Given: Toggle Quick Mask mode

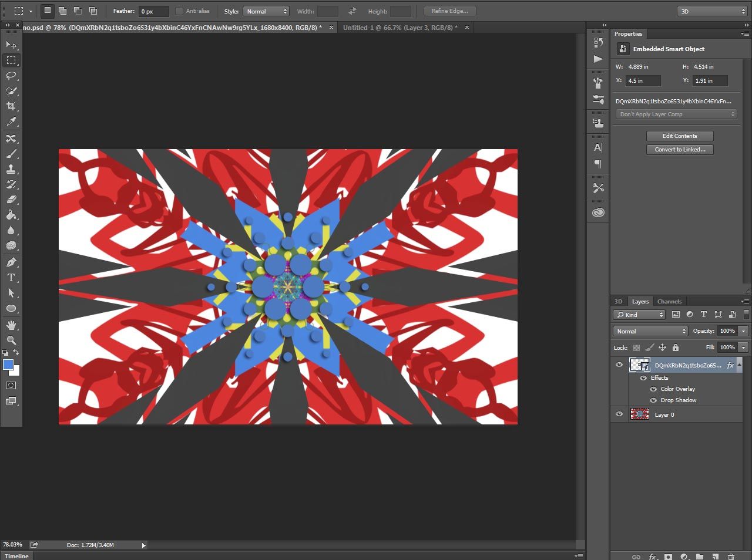Looking at the screenshot, I should pos(11,386).
